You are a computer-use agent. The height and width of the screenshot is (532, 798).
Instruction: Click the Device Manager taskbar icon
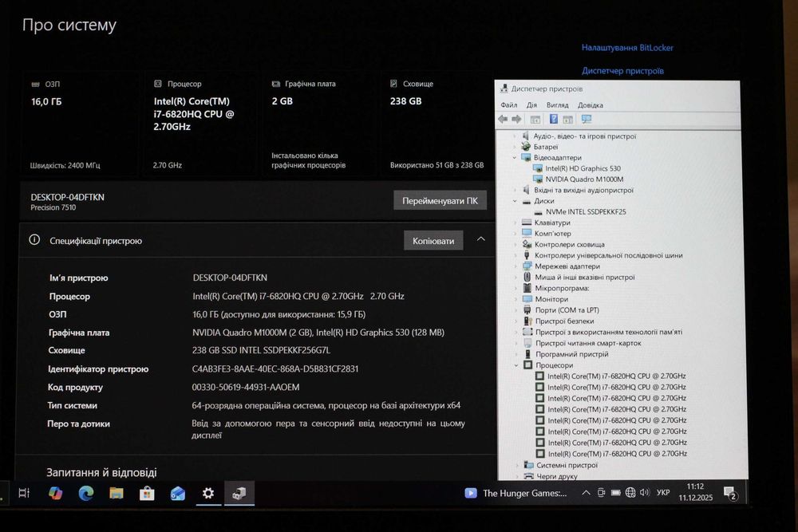click(x=239, y=493)
